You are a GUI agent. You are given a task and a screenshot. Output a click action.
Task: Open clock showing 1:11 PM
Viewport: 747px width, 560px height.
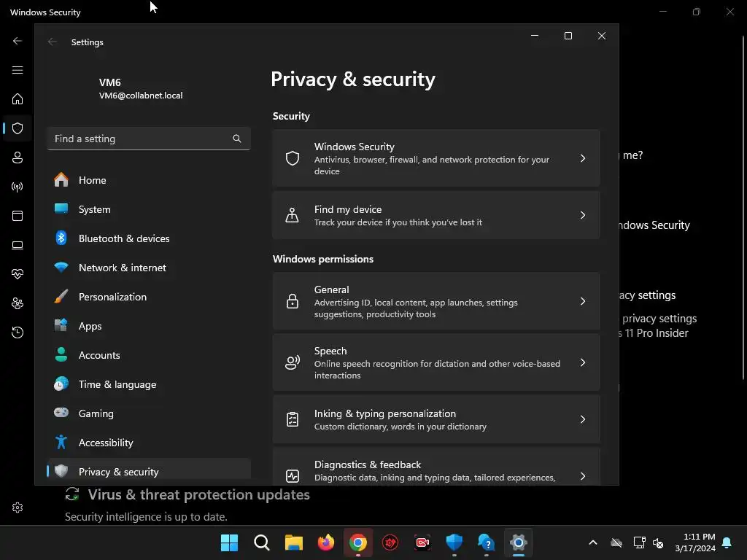[x=695, y=542]
